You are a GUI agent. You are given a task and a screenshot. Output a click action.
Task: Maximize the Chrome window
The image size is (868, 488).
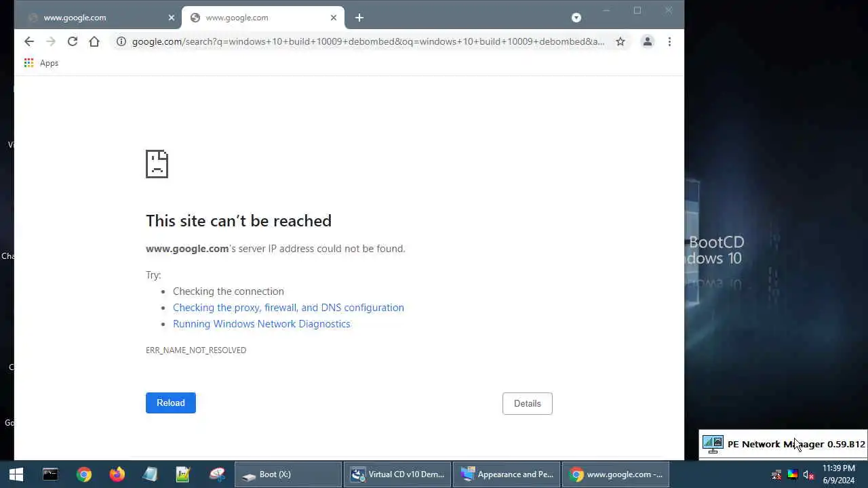point(637,10)
